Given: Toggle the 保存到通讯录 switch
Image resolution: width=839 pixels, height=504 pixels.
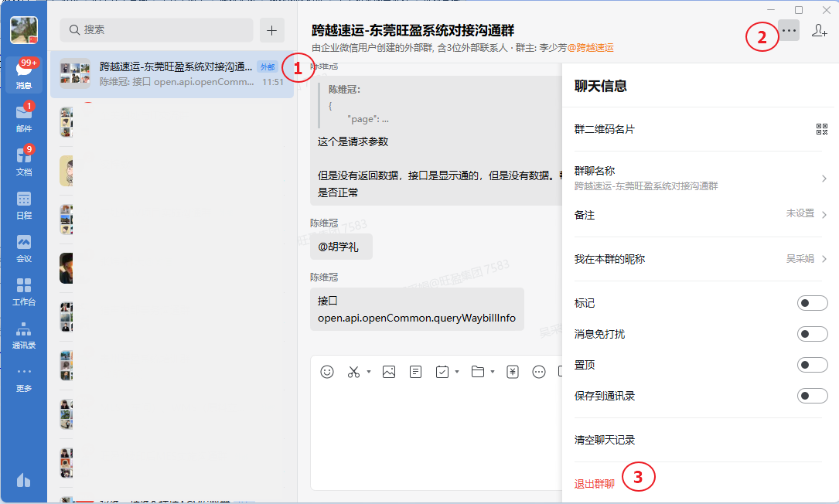Looking at the screenshot, I should pyautogui.click(x=812, y=396).
